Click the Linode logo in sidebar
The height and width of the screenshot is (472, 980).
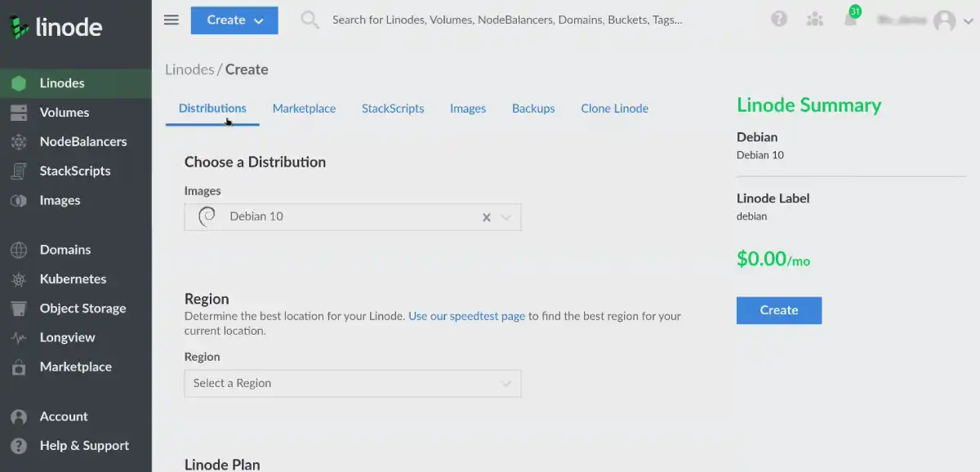point(56,27)
